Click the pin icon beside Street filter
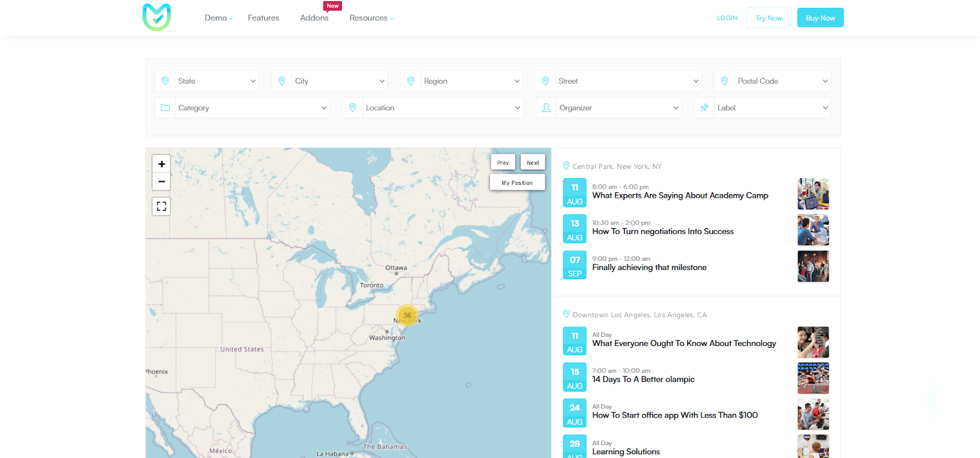The width and height of the screenshot is (980, 458). tap(546, 81)
